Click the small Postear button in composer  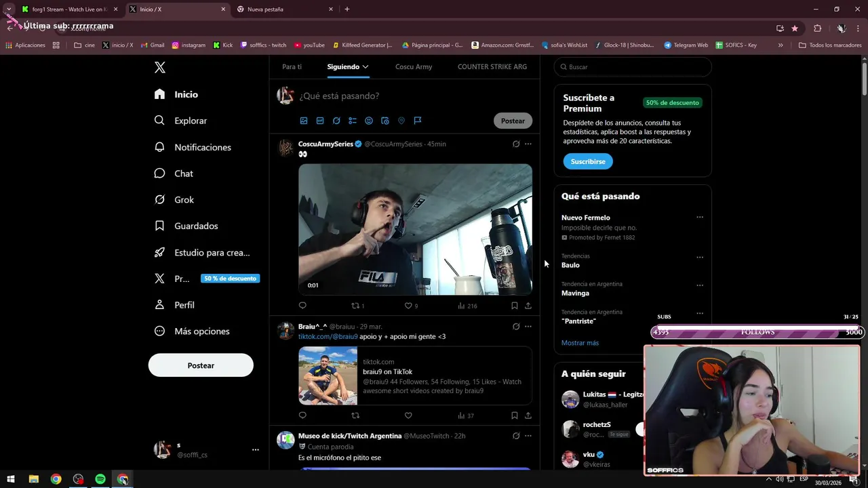513,121
